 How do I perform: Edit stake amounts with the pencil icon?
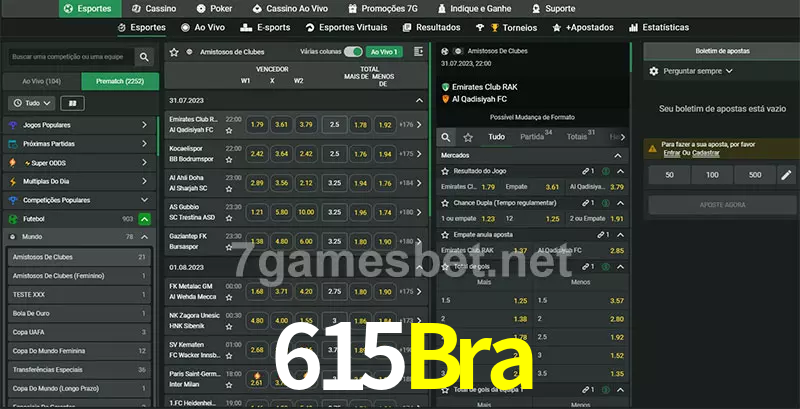pyautogui.click(x=786, y=175)
